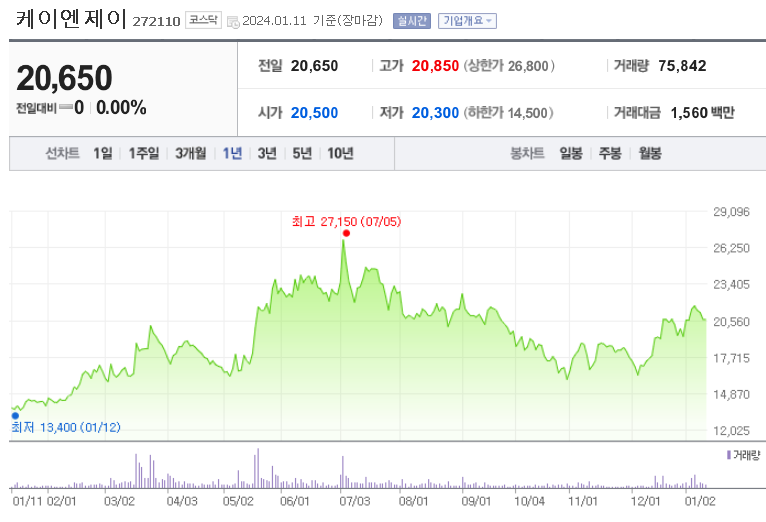Click the 29,096 y-axis label

[731, 212]
